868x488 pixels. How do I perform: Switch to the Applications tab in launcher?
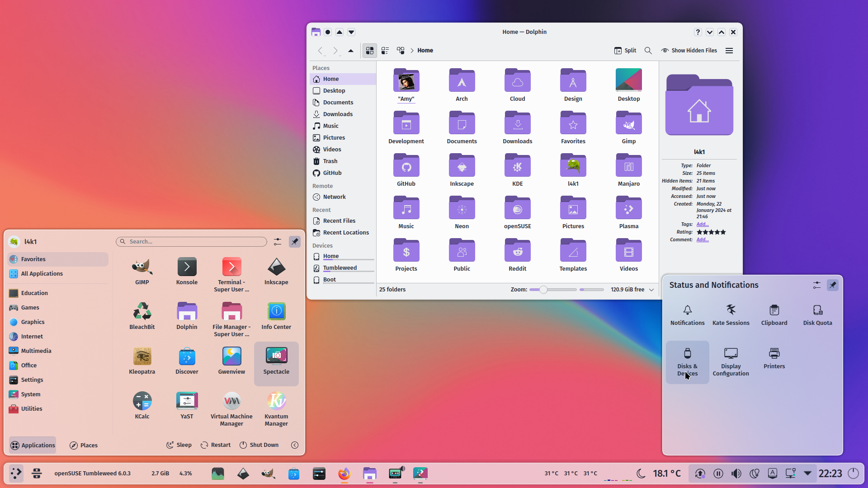click(x=33, y=445)
